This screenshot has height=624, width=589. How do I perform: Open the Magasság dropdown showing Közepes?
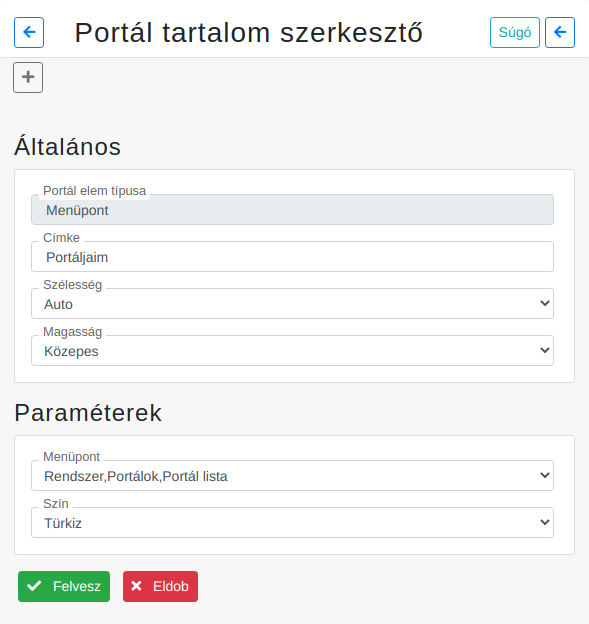[x=293, y=351]
